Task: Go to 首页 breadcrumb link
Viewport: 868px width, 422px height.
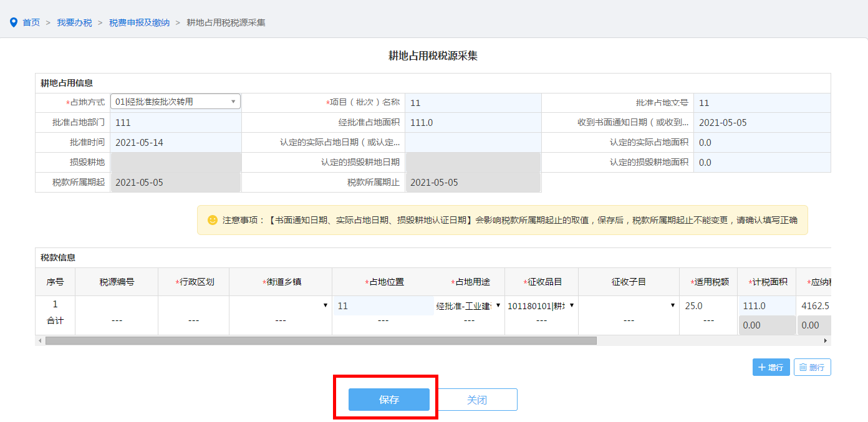Action: (31, 22)
